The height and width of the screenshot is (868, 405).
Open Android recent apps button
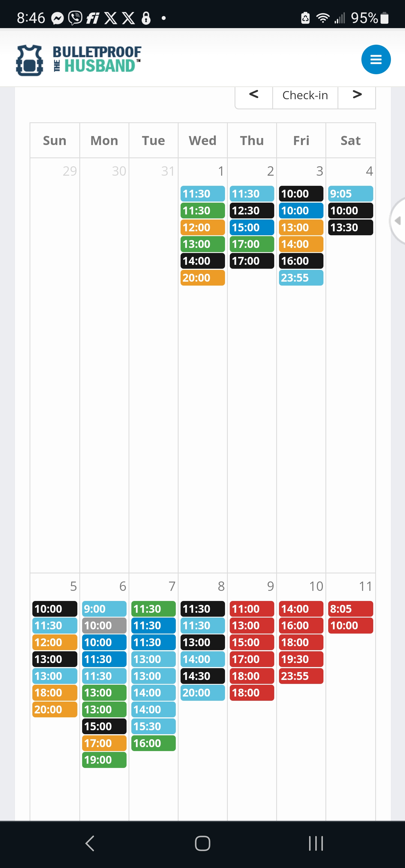pyautogui.click(x=316, y=843)
